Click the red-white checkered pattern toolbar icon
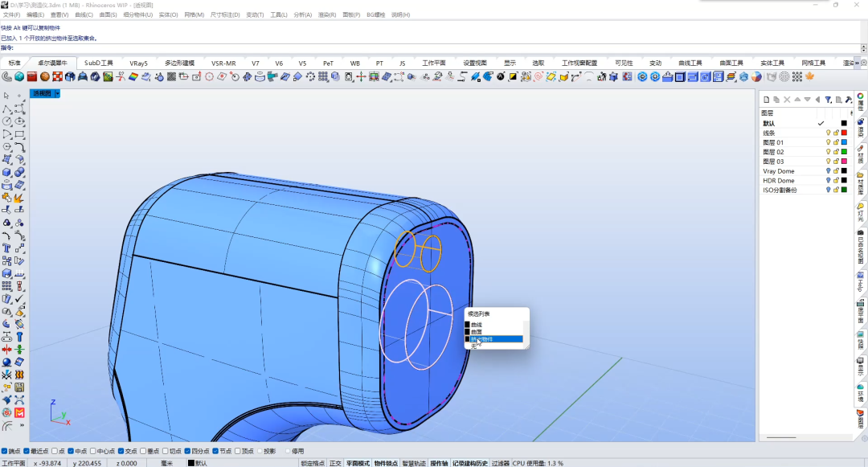Screen dimensions: 868x467 [x=58, y=77]
